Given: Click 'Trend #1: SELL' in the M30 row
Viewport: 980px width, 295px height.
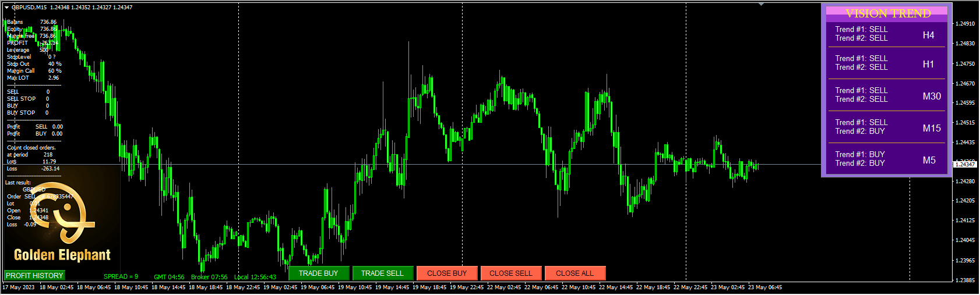Looking at the screenshot, I should click(x=861, y=90).
